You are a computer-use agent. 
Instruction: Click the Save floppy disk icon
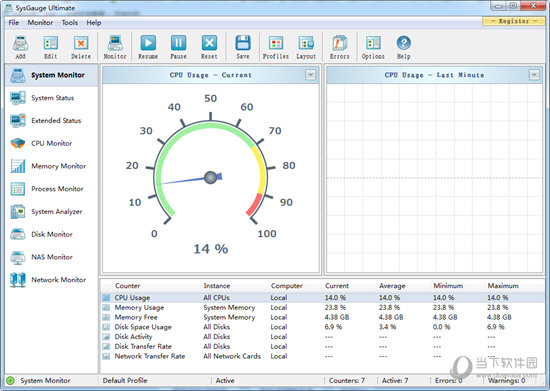point(243,43)
